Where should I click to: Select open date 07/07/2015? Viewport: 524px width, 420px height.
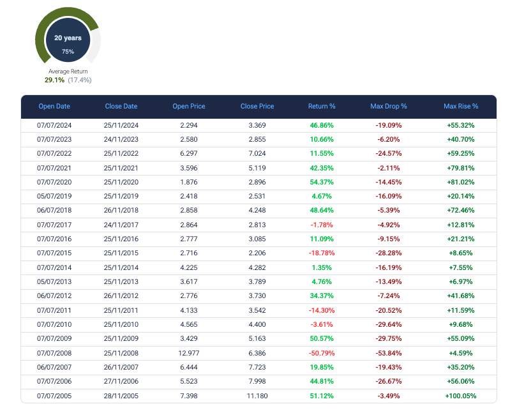54,253
